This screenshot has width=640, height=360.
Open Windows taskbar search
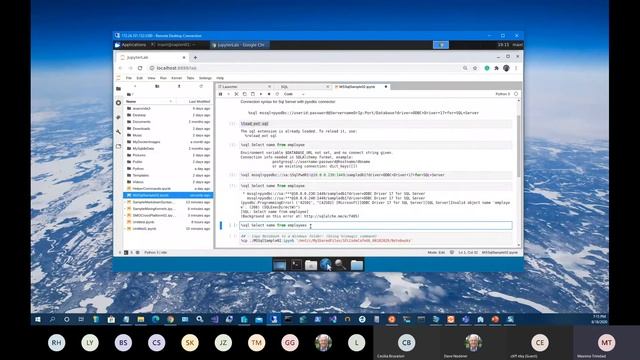coord(52,319)
